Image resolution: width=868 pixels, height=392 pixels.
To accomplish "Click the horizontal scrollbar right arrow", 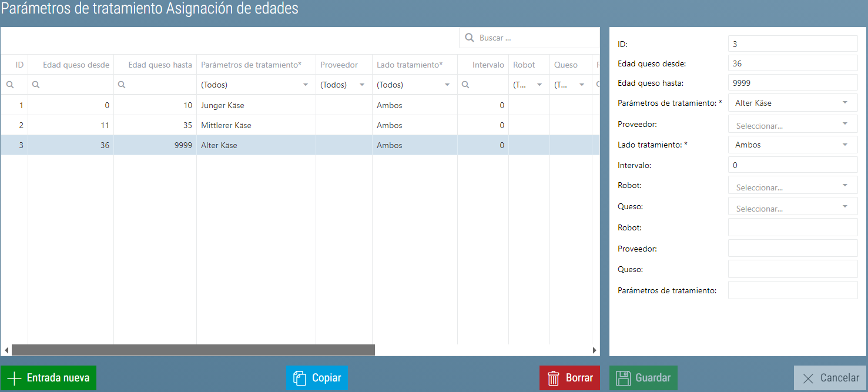I will point(594,350).
